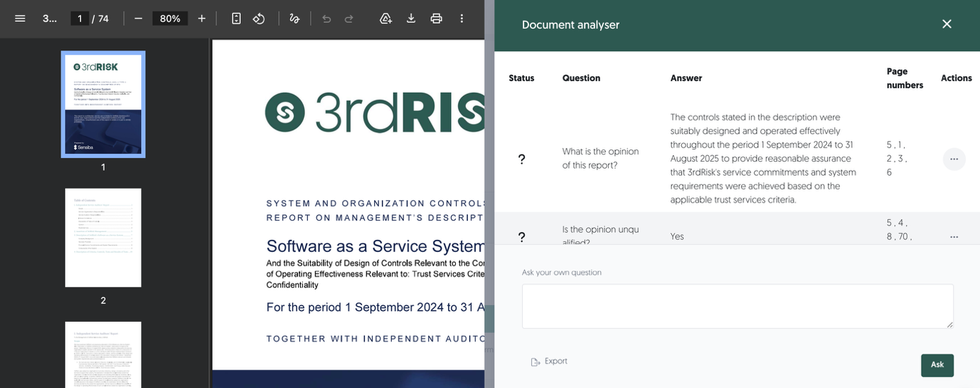Click the Ask your own question text box

[737, 306]
